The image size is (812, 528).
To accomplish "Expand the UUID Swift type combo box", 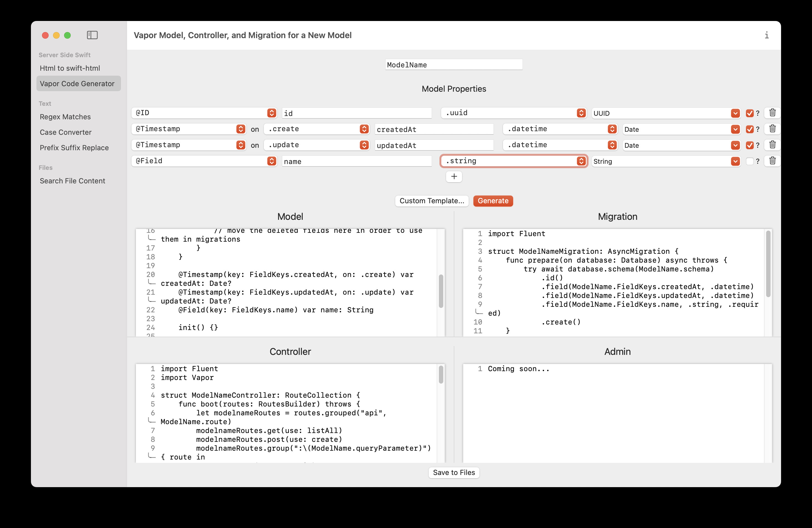I will point(735,113).
